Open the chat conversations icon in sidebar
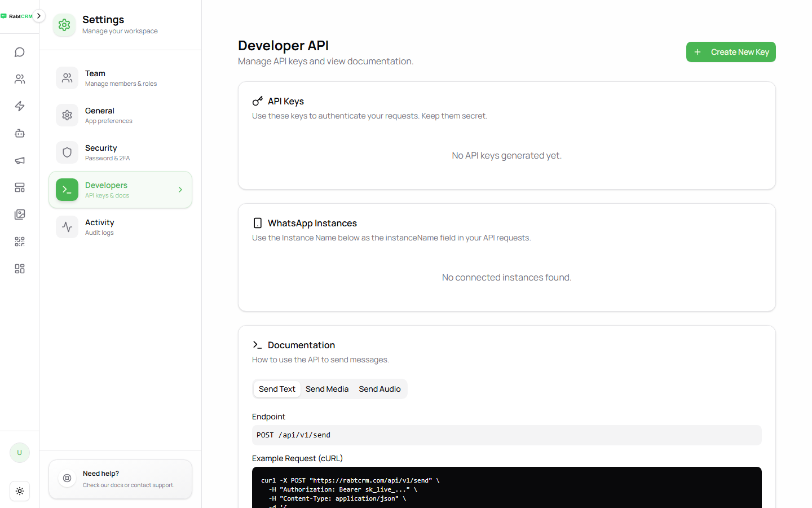 (20, 52)
